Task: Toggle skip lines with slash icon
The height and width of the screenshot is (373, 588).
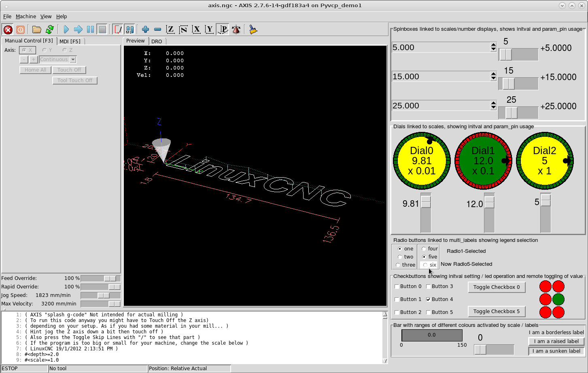Action: (x=118, y=30)
